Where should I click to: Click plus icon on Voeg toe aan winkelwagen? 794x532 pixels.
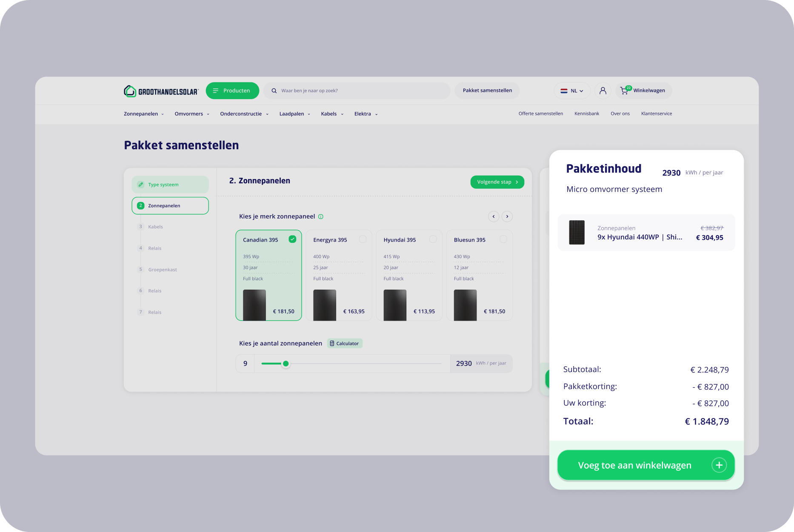(719, 465)
